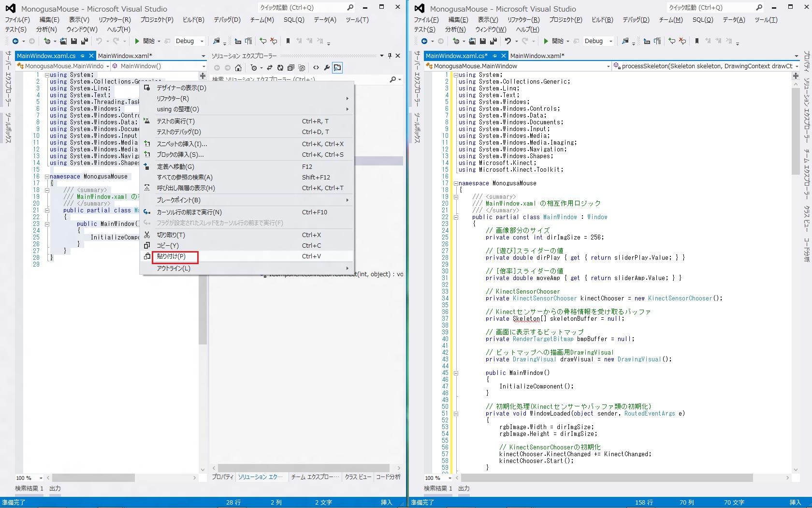Collapse namespace MonogusaMouse in right editor
Image resolution: width=812 pixels, height=508 pixels.
456,183
